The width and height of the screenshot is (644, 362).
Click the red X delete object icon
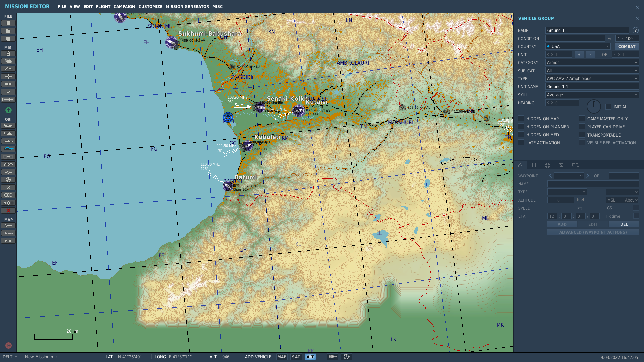coord(8,210)
